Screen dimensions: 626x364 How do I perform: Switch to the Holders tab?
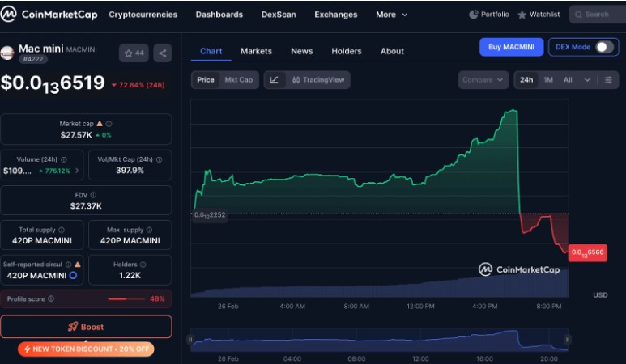[x=347, y=51]
